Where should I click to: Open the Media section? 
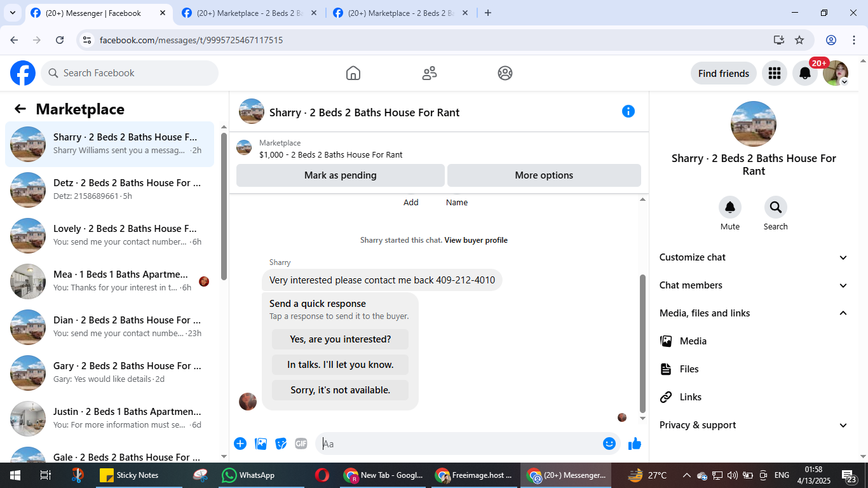(754, 341)
